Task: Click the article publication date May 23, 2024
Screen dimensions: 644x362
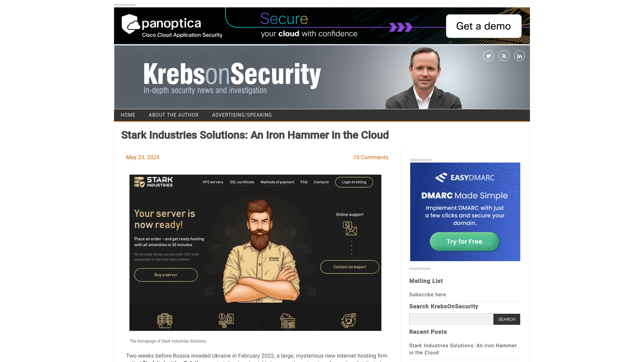Action: pos(143,157)
